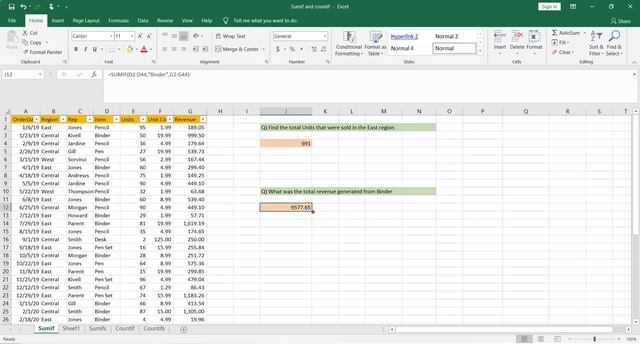
Task: Open Units column filter dropdown
Action: click(x=143, y=120)
